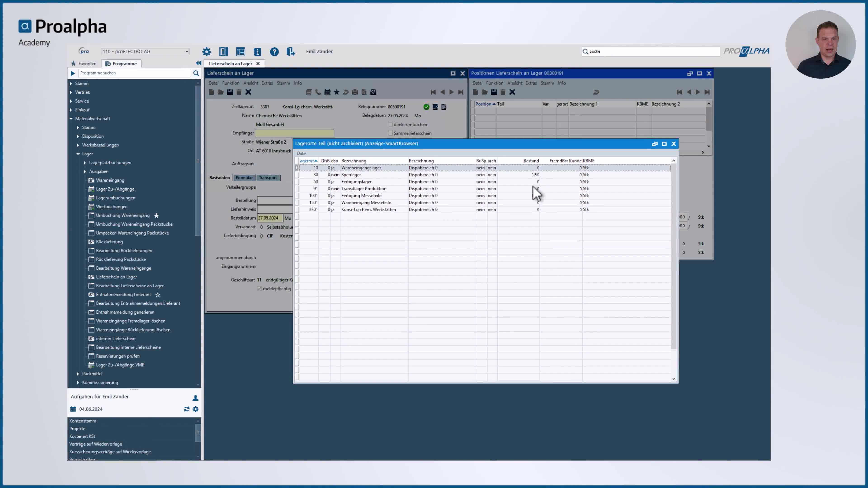
Task: Click calendar icon next to 04.06.2024
Action: 73,409
